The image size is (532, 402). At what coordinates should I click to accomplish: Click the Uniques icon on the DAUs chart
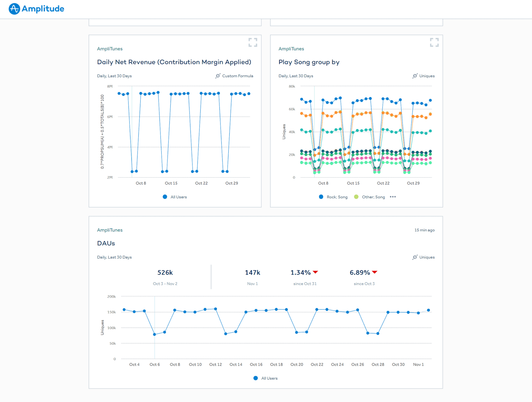(x=414, y=257)
